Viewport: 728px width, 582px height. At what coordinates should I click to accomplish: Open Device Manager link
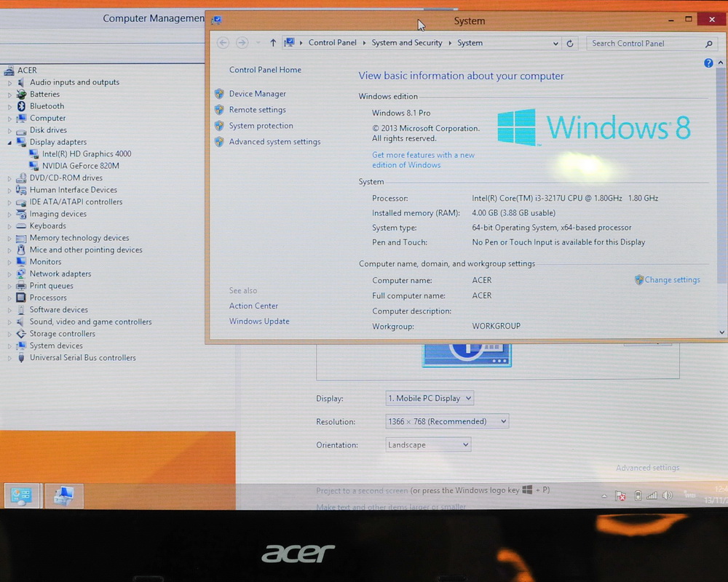(x=257, y=94)
